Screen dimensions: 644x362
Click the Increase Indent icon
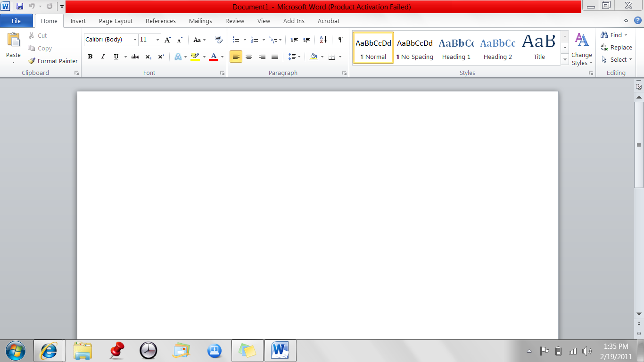tap(307, 40)
